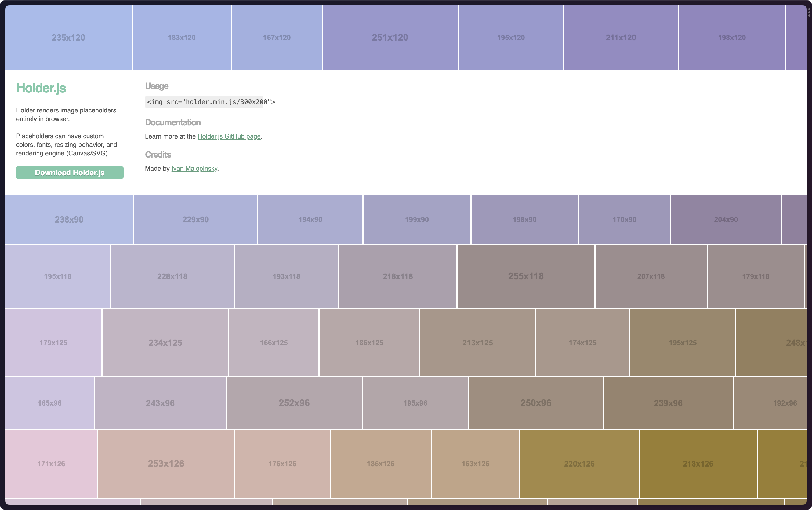Select the 253x126 placeholder image
Viewport: 812px width, 510px height.
(166, 464)
